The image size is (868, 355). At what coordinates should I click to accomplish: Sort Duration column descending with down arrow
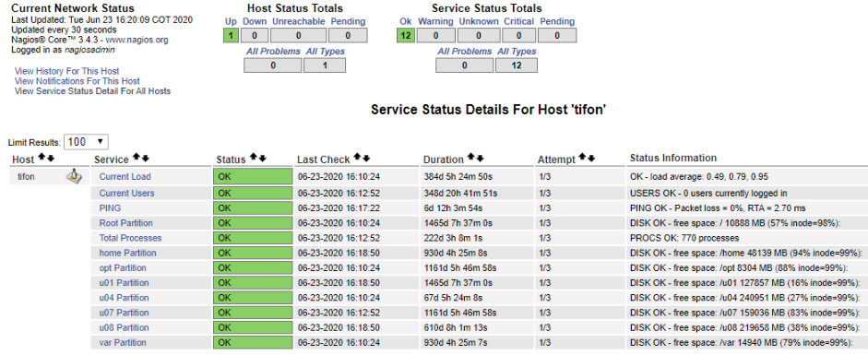(480, 159)
